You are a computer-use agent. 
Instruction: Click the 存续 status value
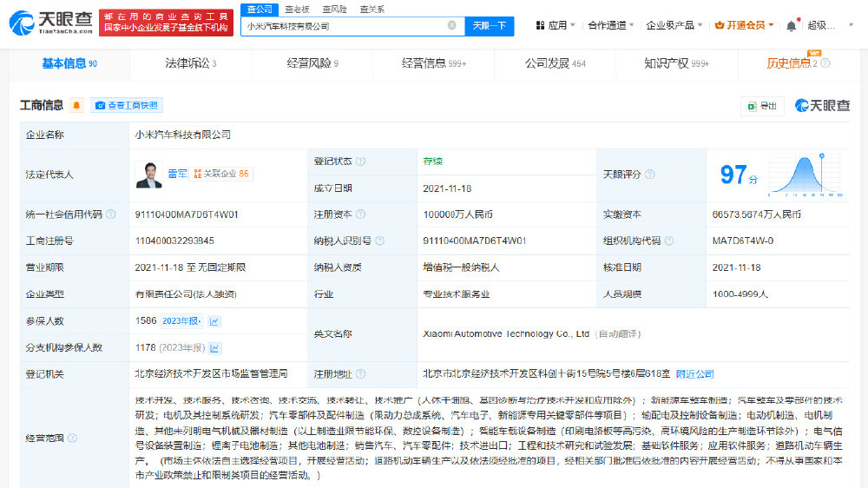(x=433, y=162)
